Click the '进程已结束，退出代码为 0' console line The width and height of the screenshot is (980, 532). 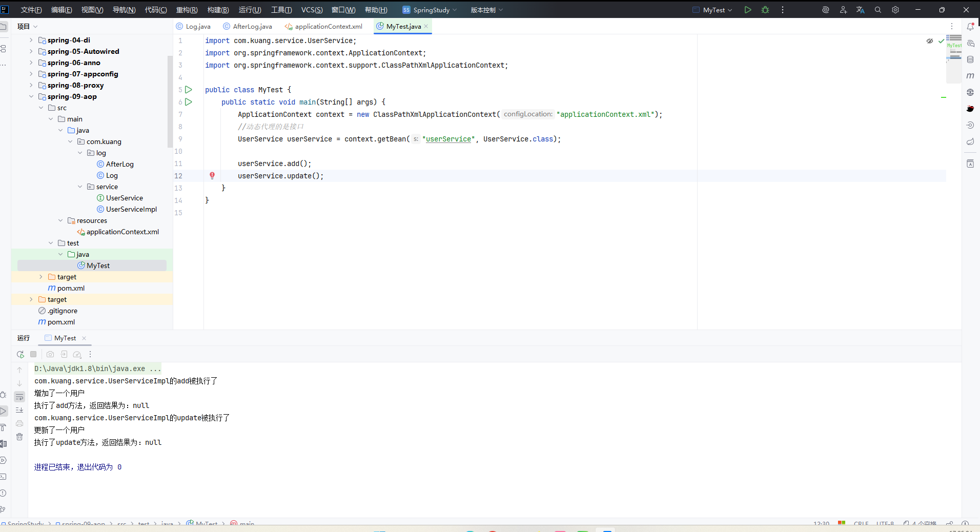78,467
